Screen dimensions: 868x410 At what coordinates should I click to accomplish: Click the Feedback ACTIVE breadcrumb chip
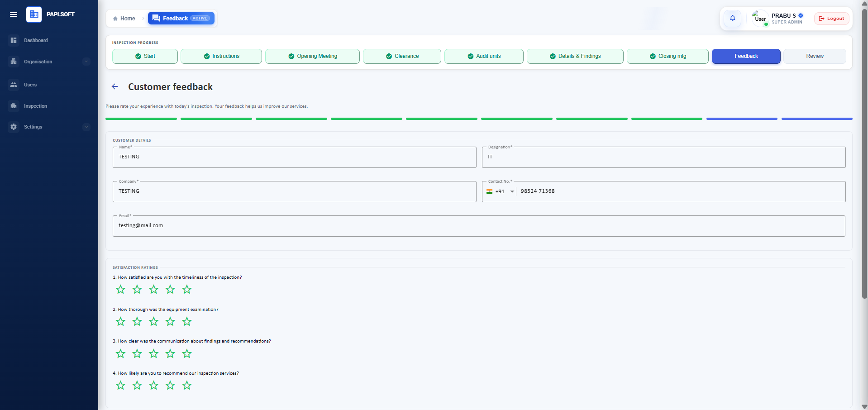[181, 18]
